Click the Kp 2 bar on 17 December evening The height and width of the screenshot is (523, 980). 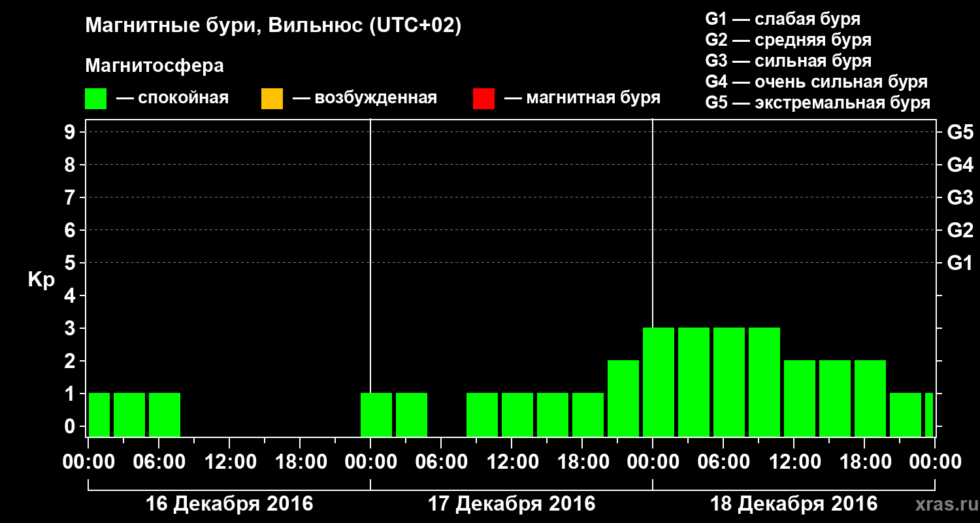tap(623, 398)
